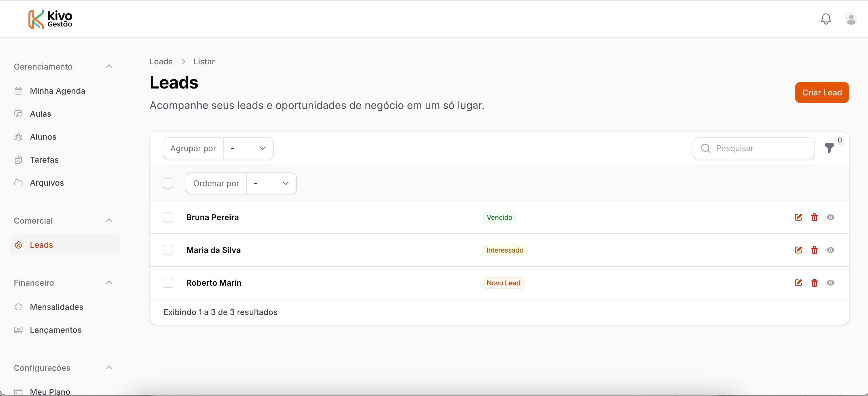This screenshot has width=868, height=396.
Task: Toggle the select-all leads checkbox
Action: point(168,183)
